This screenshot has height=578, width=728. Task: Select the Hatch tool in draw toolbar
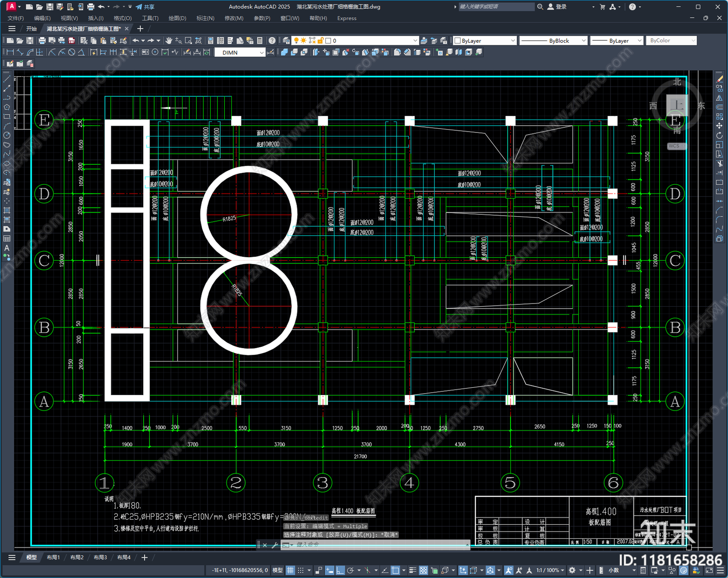point(6,210)
